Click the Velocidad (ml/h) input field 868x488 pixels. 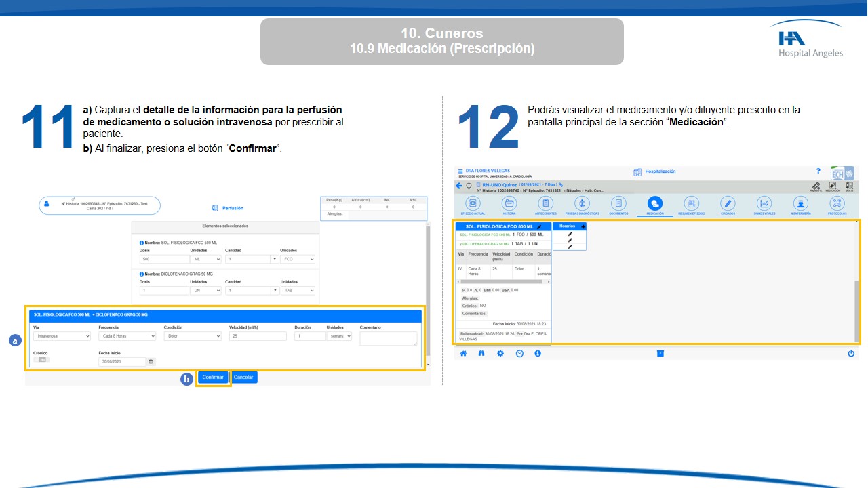click(x=258, y=336)
